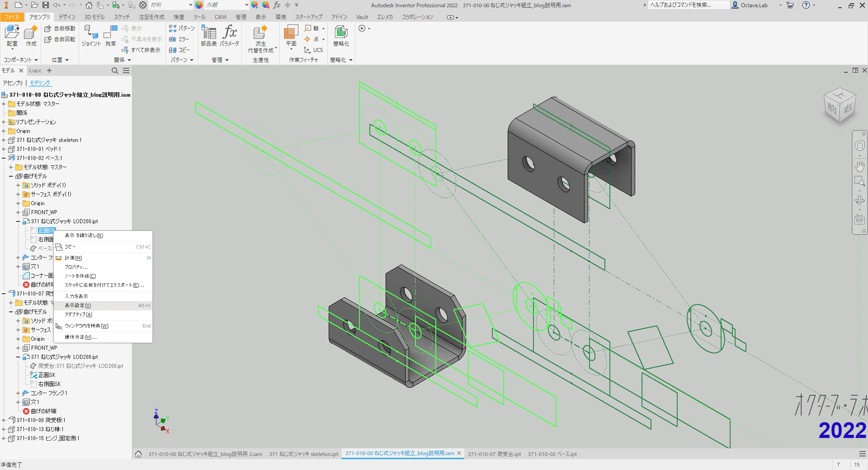Switch to the 3D モデル ribbon tab
The width and height of the screenshot is (868, 470).
tap(94, 17)
